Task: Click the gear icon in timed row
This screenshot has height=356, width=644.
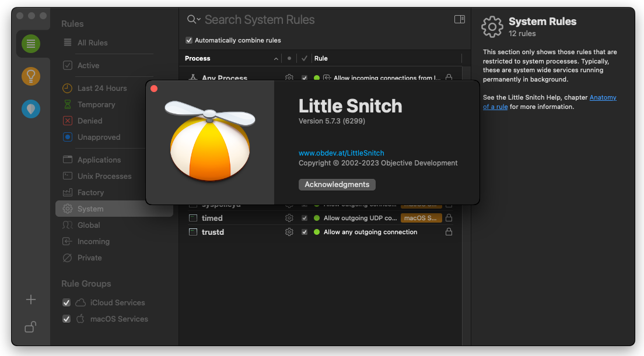Action: (x=289, y=218)
